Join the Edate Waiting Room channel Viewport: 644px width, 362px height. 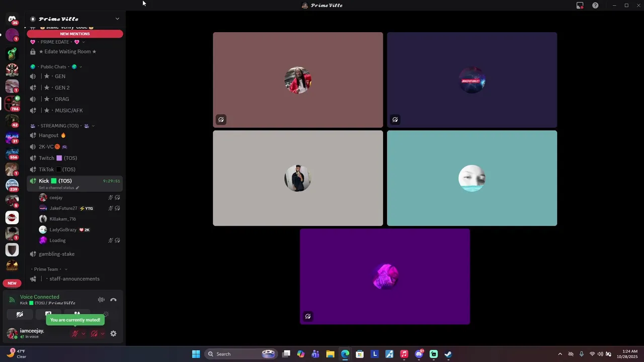[74, 51]
